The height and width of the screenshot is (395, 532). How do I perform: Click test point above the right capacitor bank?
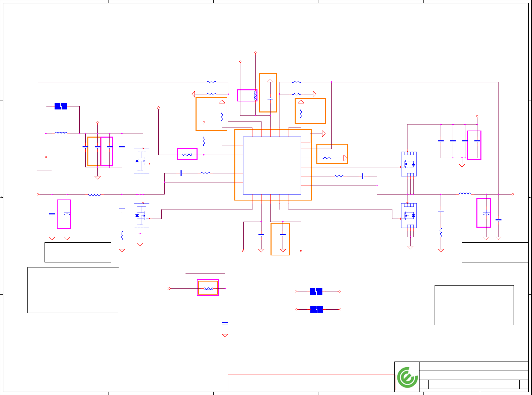tap(477, 116)
